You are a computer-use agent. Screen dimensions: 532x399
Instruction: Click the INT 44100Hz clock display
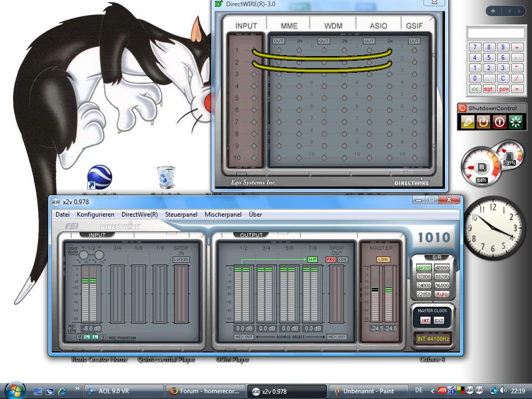(x=433, y=339)
